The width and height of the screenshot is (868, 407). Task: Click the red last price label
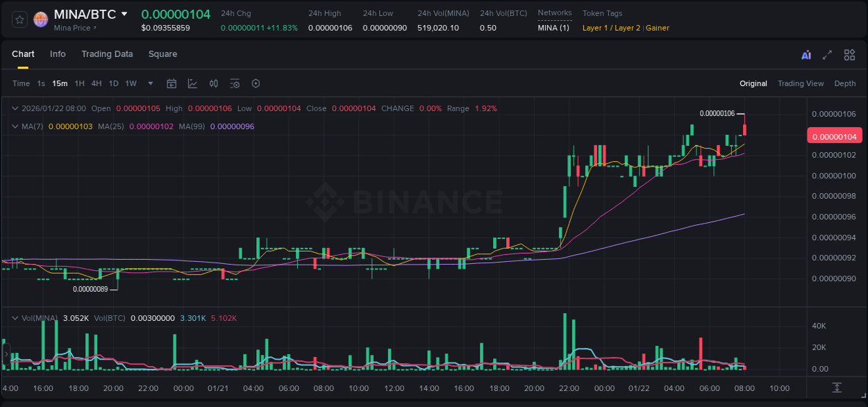[x=834, y=136]
